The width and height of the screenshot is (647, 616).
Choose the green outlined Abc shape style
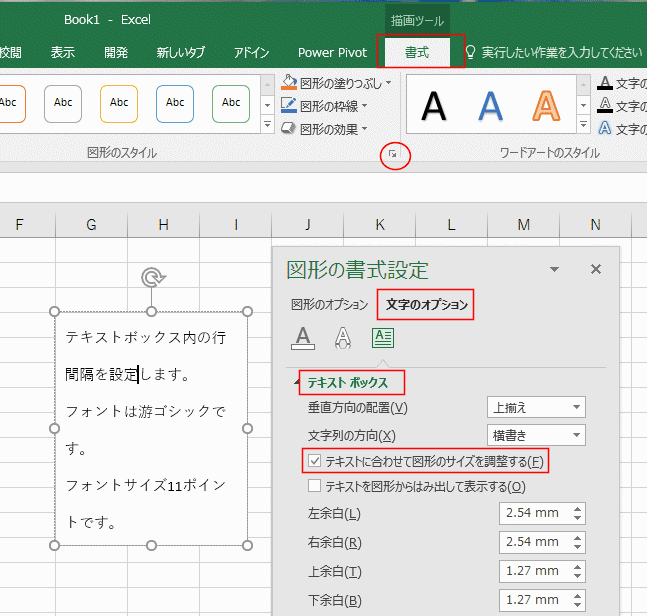pyautogui.click(x=230, y=103)
